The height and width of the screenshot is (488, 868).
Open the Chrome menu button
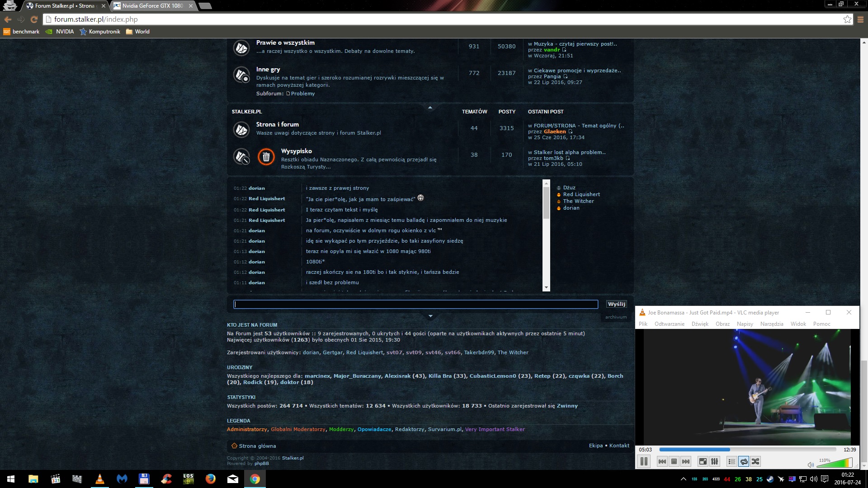(860, 19)
